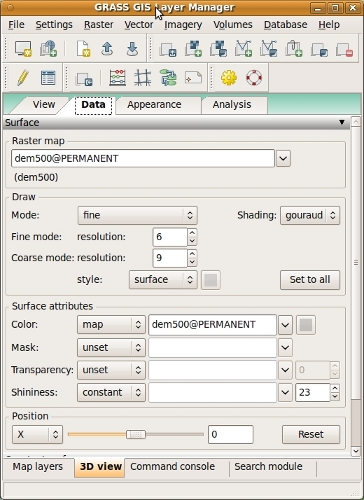Click the lifebuoy help icon

click(x=254, y=78)
